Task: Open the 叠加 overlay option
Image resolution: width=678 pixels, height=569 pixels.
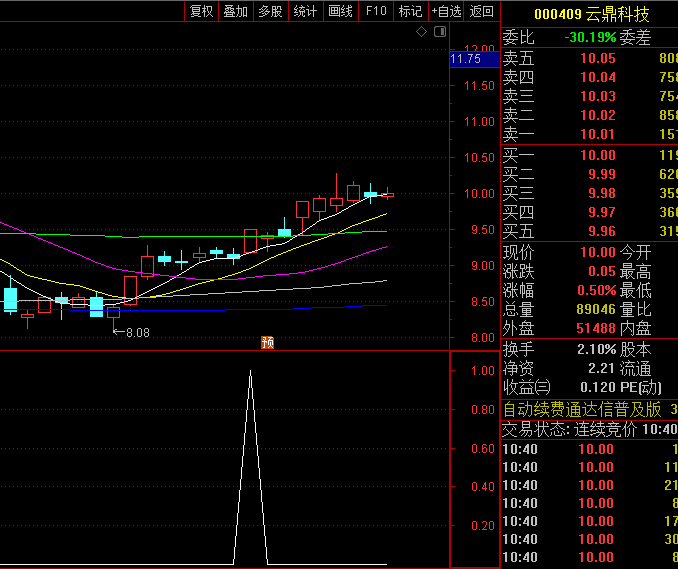Action: coord(235,11)
